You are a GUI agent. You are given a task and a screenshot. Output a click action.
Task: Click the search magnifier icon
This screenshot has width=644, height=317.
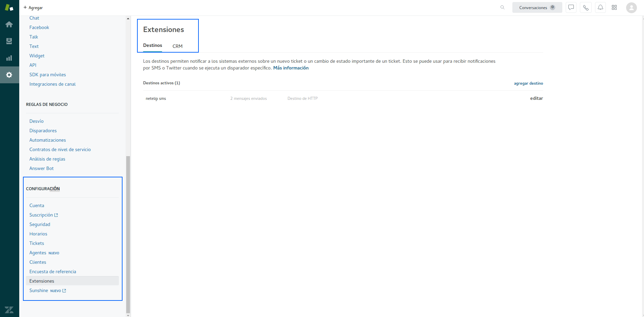click(x=502, y=7)
